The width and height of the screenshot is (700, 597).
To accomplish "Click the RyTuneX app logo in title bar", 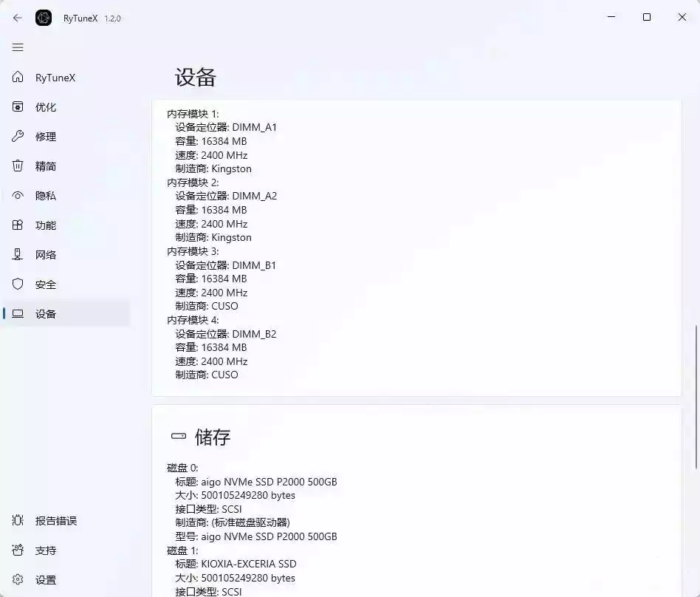I will (x=44, y=18).
